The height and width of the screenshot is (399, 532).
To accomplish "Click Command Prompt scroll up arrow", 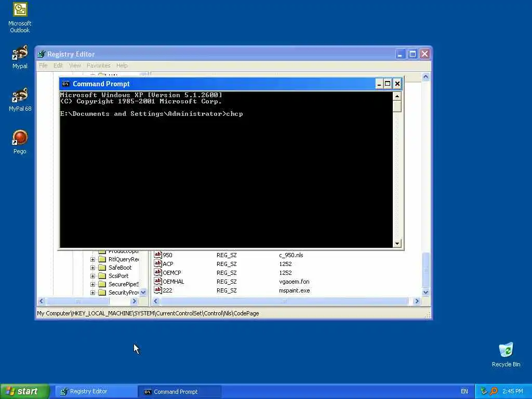I will click(397, 96).
